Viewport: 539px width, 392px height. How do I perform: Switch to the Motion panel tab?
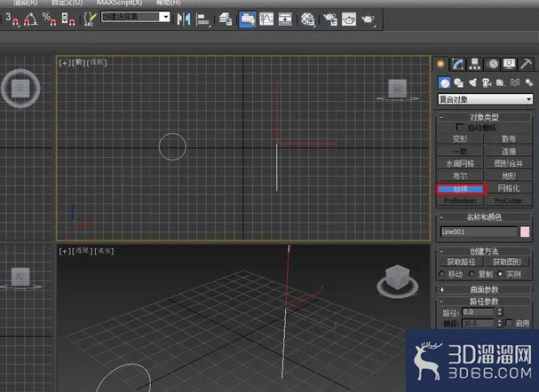click(492, 64)
